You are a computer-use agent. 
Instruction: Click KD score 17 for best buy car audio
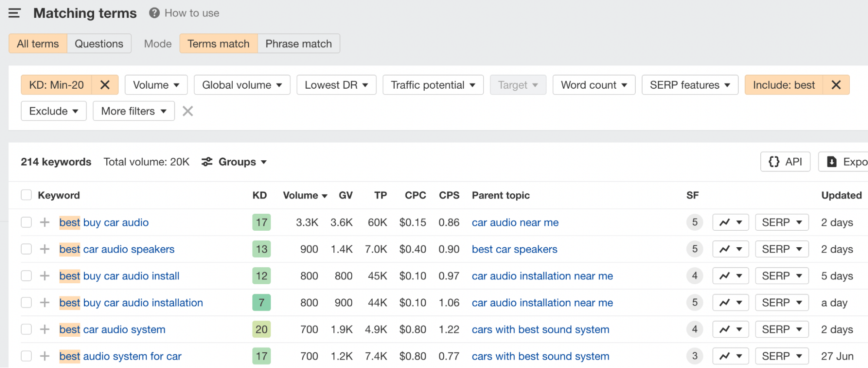(261, 222)
